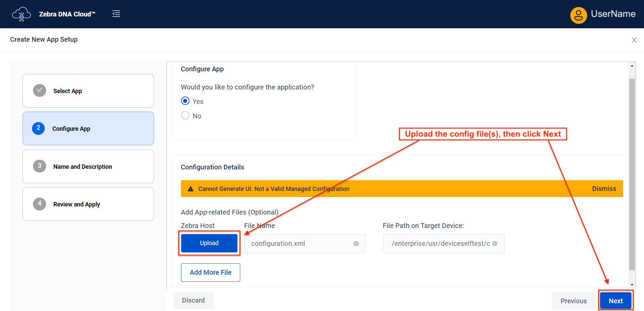Click the warning triangle icon in banner

click(190, 189)
